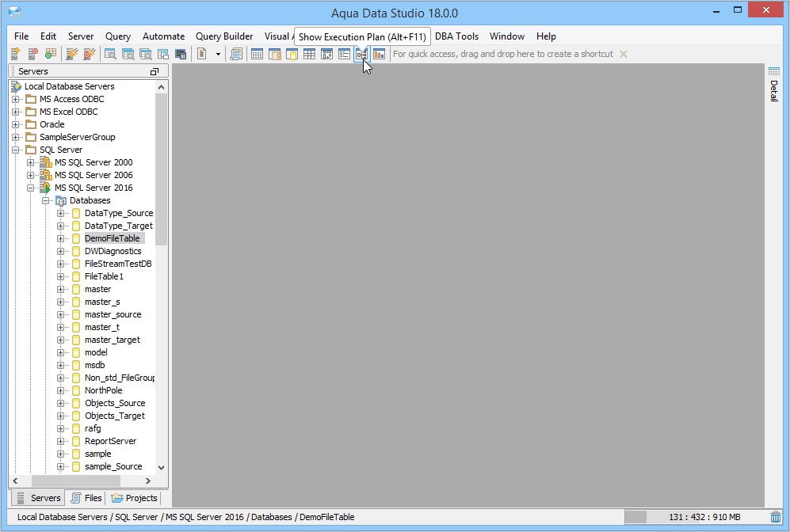Click status bar path ending in DemoFileTable
790x532 pixels.
point(186,517)
